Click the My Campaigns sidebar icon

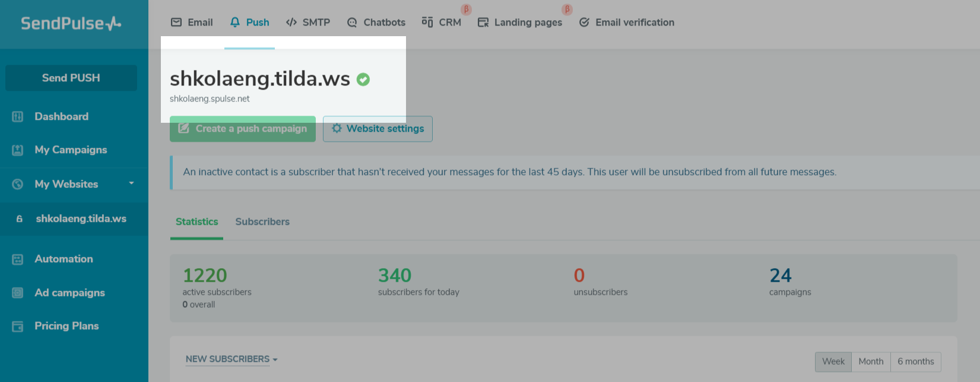(18, 150)
